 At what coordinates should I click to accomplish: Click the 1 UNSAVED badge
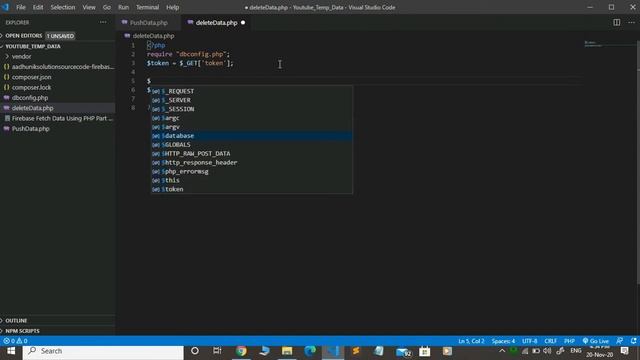point(60,36)
